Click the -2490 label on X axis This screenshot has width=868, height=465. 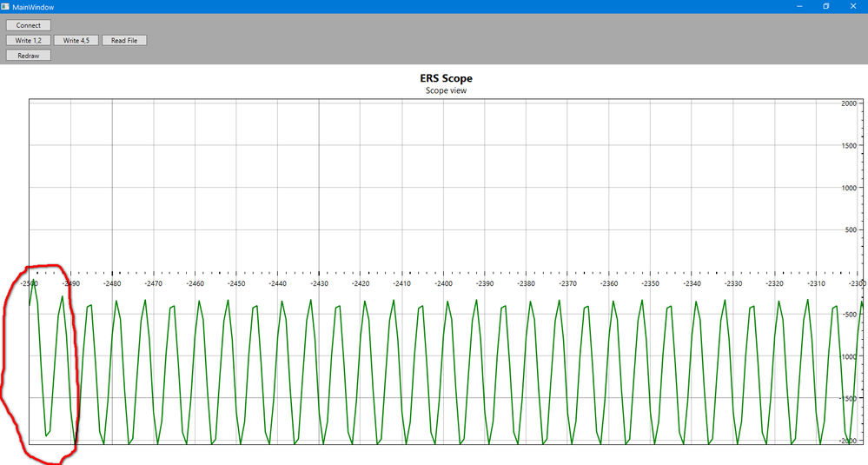(71, 283)
